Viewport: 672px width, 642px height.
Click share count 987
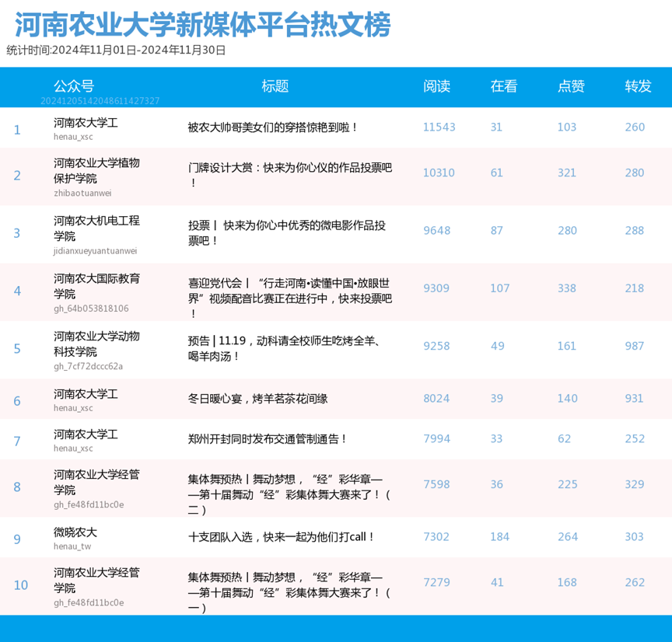click(635, 346)
